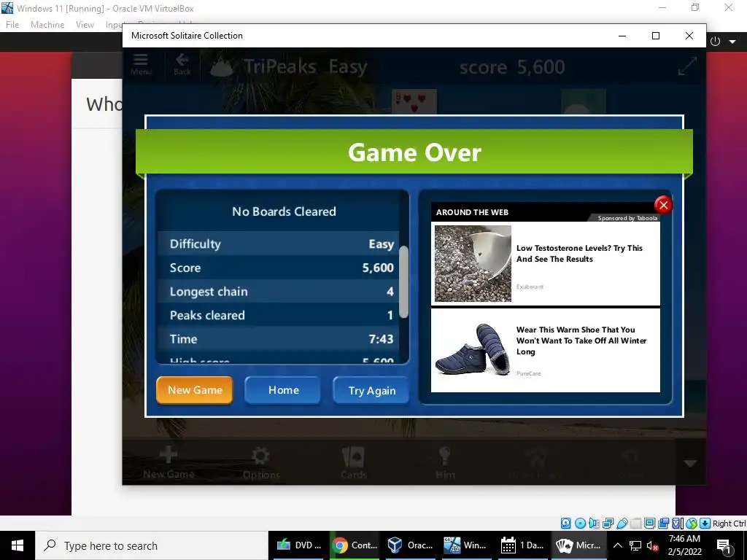The height and width of the screenshot is (560, 747).
Task: Open the Cards icon in bottom bar
Action: tap(354, 463)
